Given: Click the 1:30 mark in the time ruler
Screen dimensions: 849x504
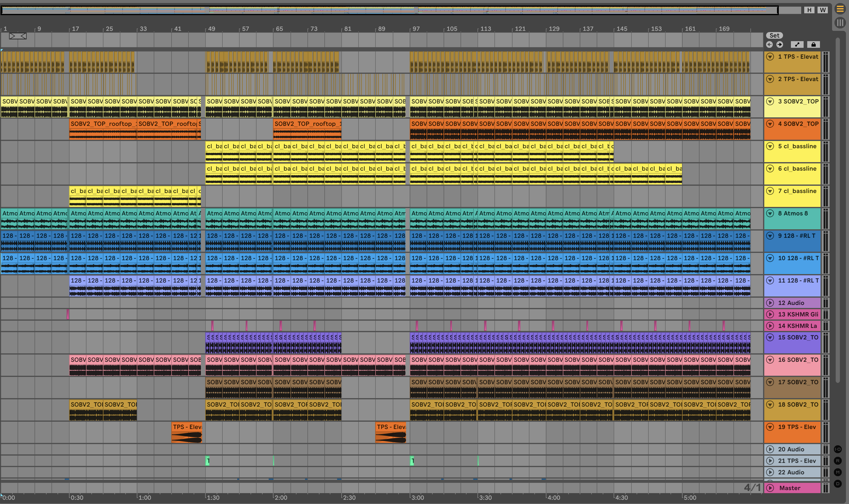Looking at the screenshot, I should click(213, 498).
